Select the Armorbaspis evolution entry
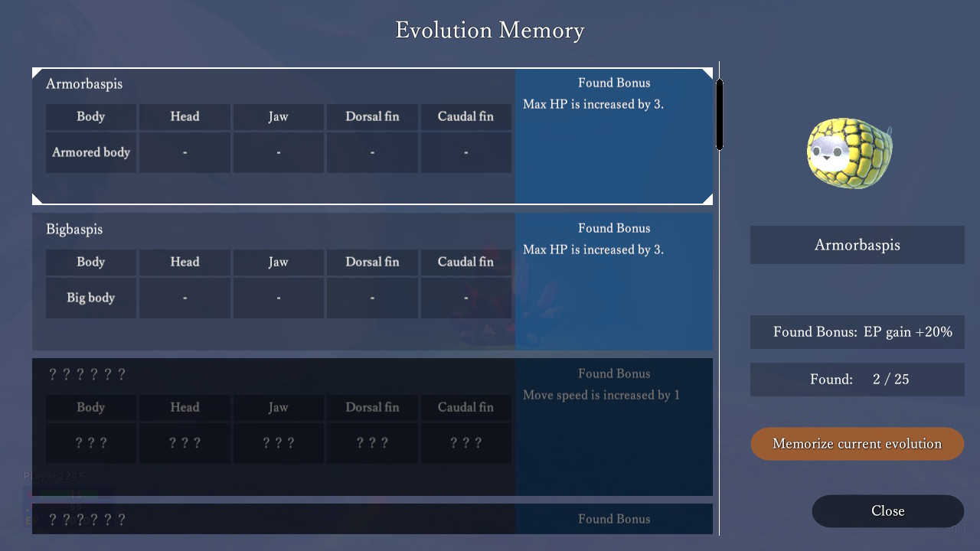This screenshot has height=551, width=980. (x=83, y=83)
